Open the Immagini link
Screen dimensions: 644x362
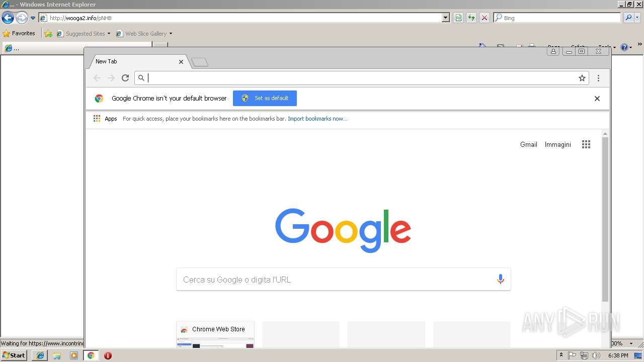click(x=558, y=144)
